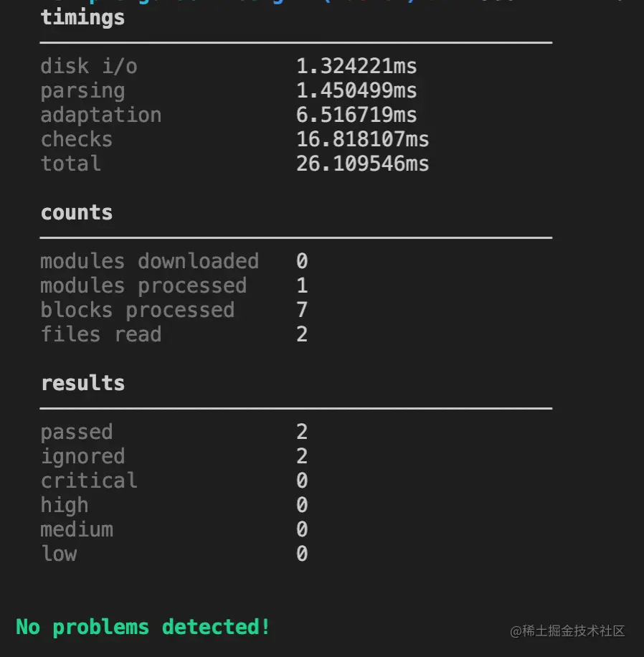This screenshot has width=644, height=657.
Task: Click the No problems detected message
Action: click(x=143, y=628)
